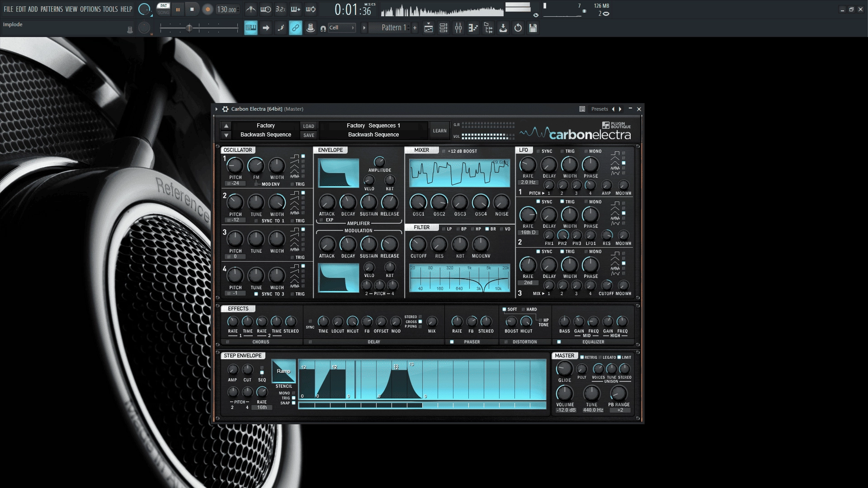Enable the blend recording overdub icon
868x488 pixels.
tap(295, 9)
